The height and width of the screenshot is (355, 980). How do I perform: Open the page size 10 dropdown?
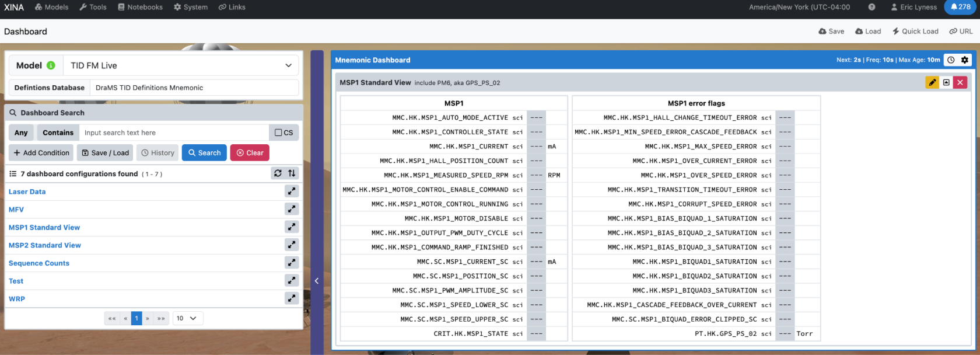(x=187, y=318)
